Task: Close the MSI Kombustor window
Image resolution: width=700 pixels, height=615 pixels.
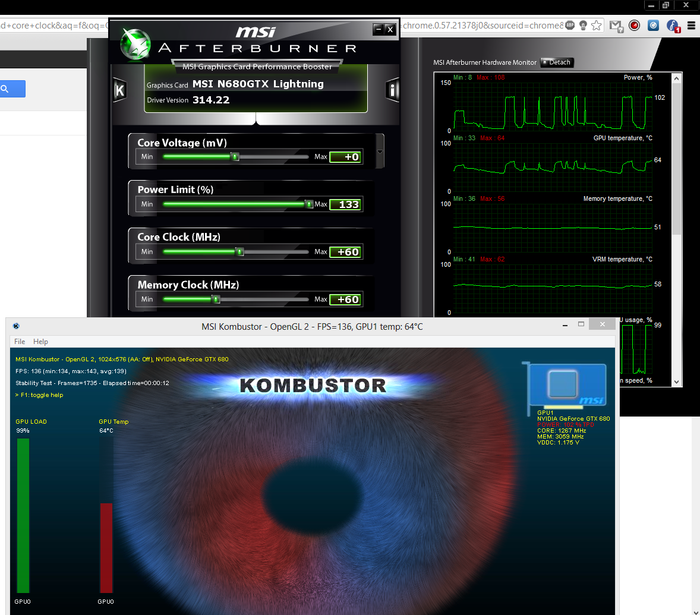Action: click(x=602, y=324)
